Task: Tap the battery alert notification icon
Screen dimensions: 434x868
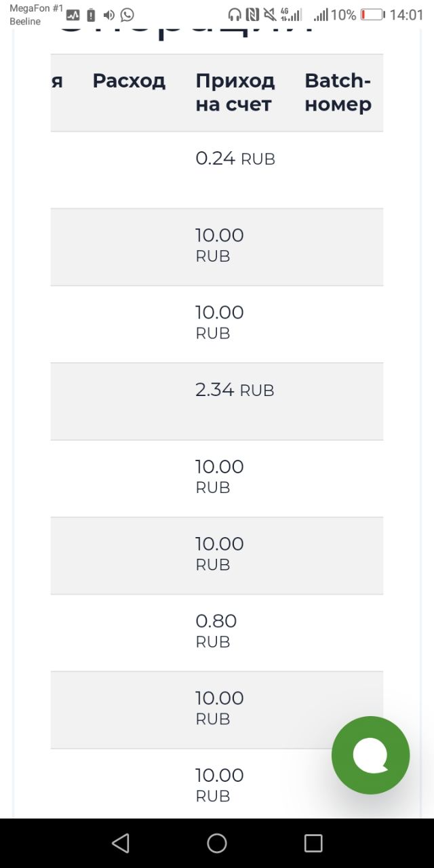Action: coord(91,15)
